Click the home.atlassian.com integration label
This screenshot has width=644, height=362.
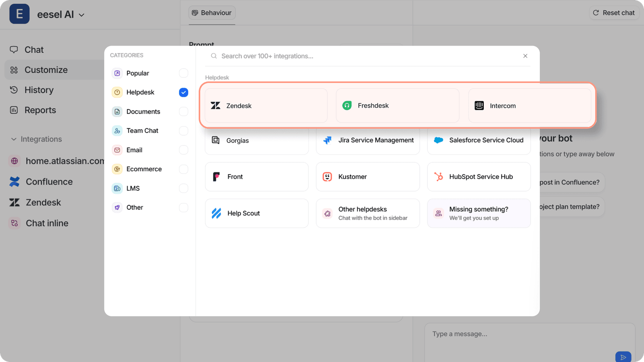65,161
